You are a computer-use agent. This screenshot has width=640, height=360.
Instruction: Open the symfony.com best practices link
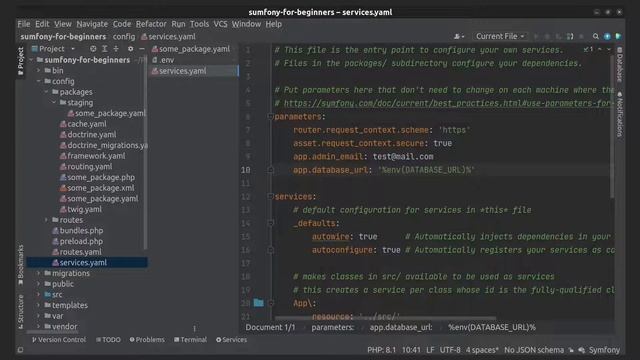[449, 103]
